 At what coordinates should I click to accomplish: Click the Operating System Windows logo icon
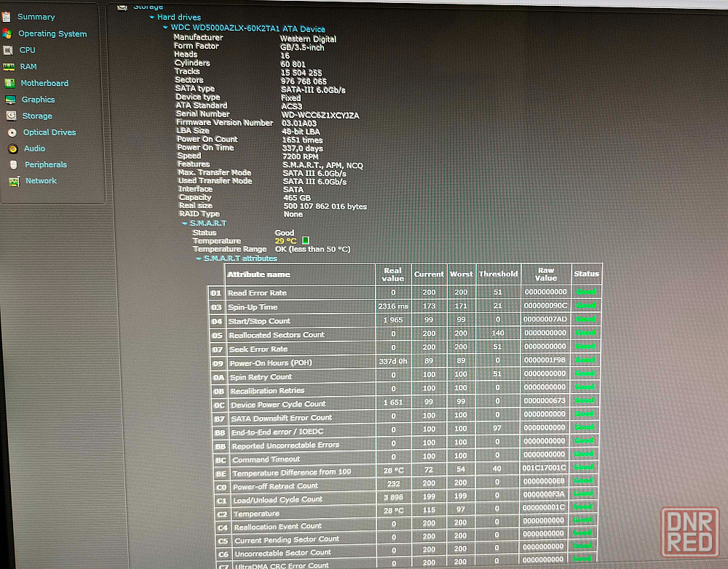point(7,33)
